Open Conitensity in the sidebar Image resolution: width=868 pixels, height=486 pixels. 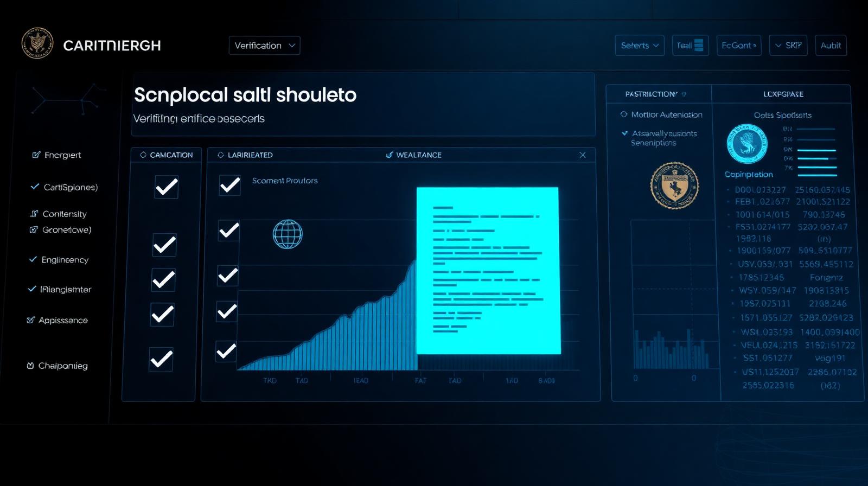click(58, 214)
